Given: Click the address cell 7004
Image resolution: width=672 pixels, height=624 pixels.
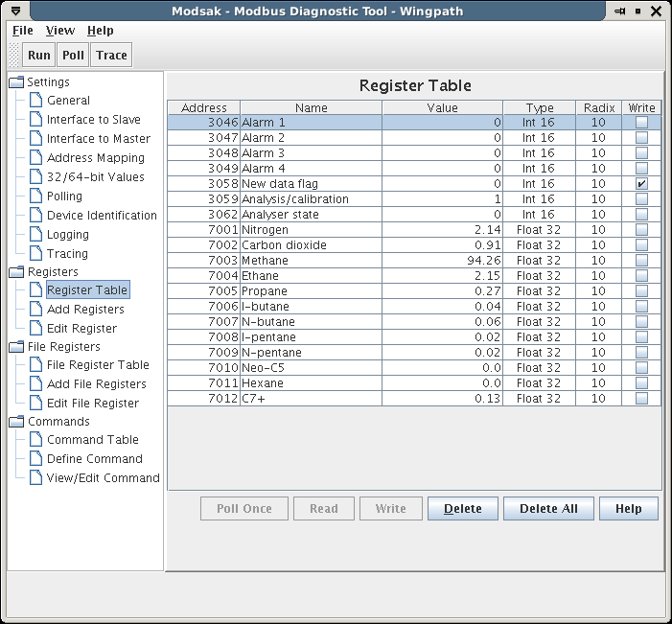Looking at the screenshot, I should (x=204, y=275).
